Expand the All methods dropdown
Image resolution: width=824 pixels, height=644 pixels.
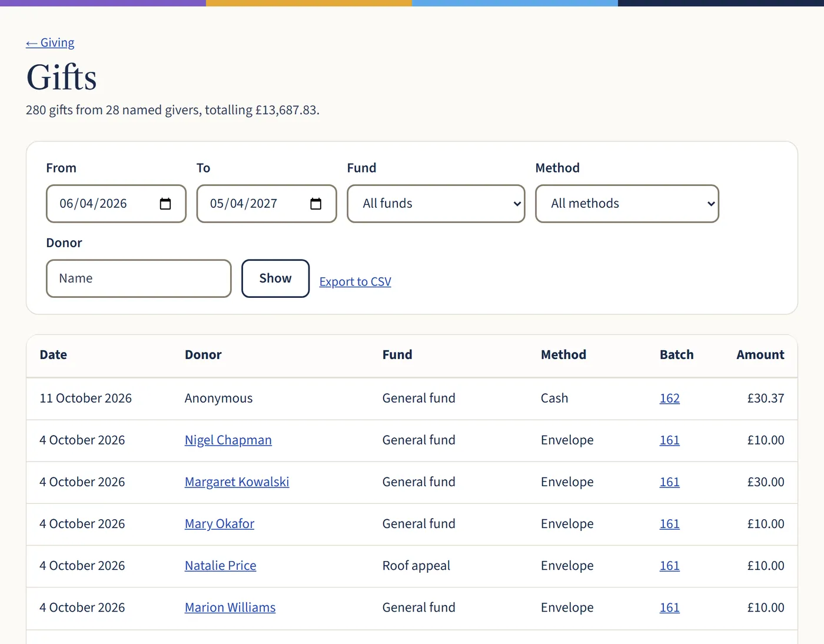pyautogui.click(x=627, y=204)
